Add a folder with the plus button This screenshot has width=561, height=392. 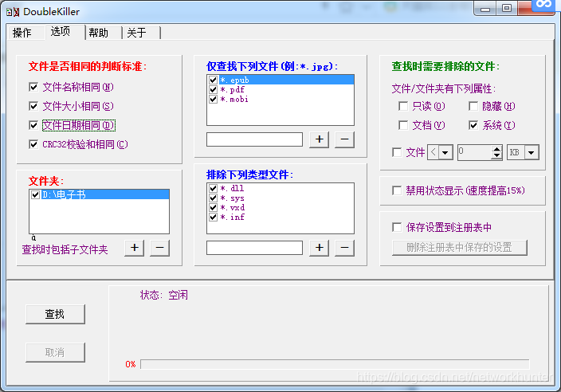pyautogui.click(x=134, y=248)
